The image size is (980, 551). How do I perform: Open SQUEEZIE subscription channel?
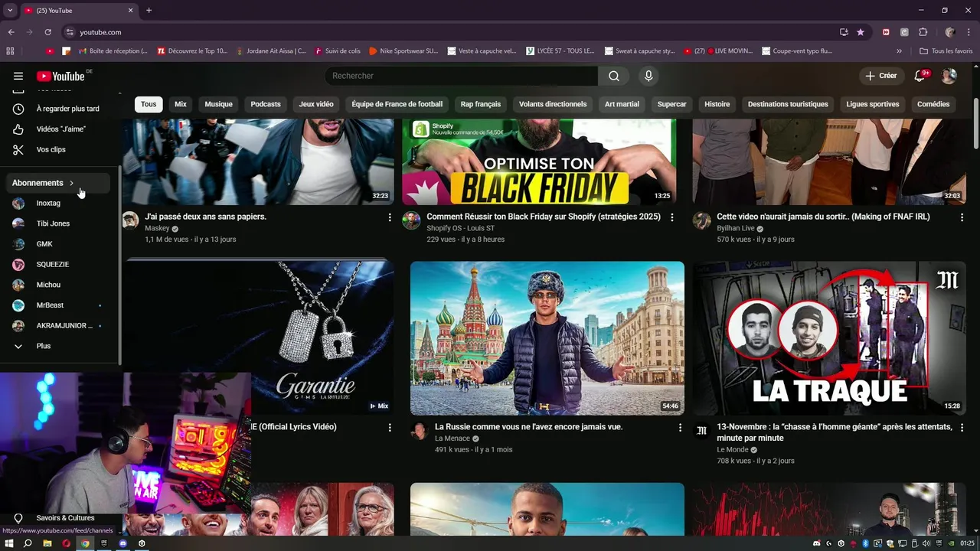click(60, 265)
